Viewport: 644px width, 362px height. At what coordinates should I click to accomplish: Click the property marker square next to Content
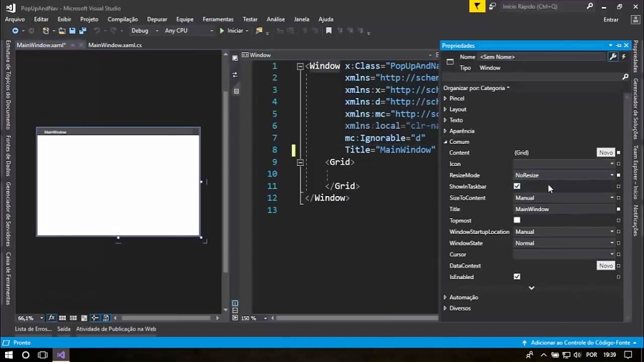coord(618,152)
